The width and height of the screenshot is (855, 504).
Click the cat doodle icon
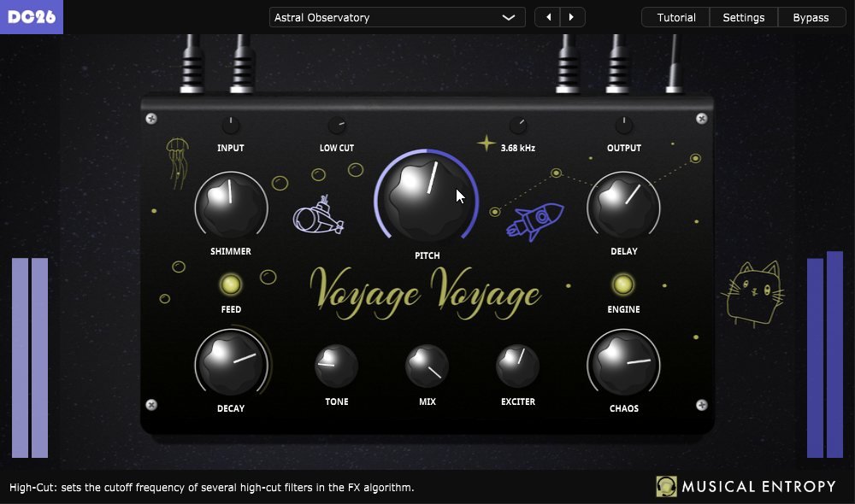click(753, 294)
